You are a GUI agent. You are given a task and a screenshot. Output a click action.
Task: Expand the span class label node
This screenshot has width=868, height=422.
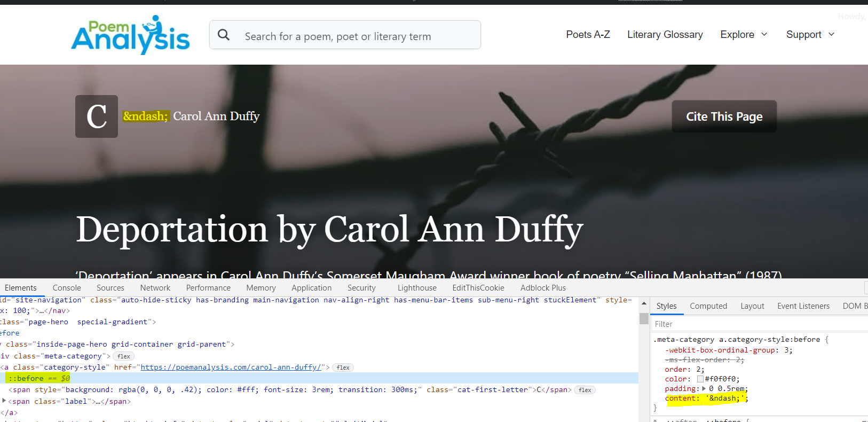click(x=4, y=401)
